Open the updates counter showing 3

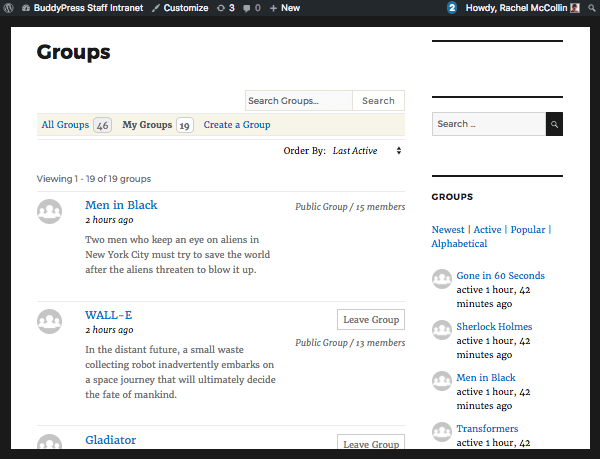click(226, 8)
